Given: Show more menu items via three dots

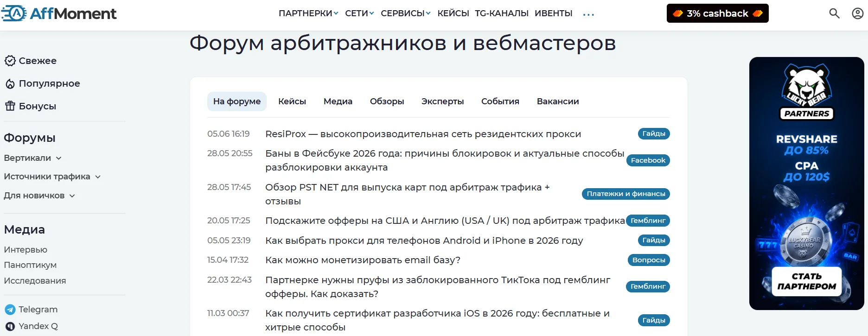Looking at the screenshot, I should (x=588, y=15).
